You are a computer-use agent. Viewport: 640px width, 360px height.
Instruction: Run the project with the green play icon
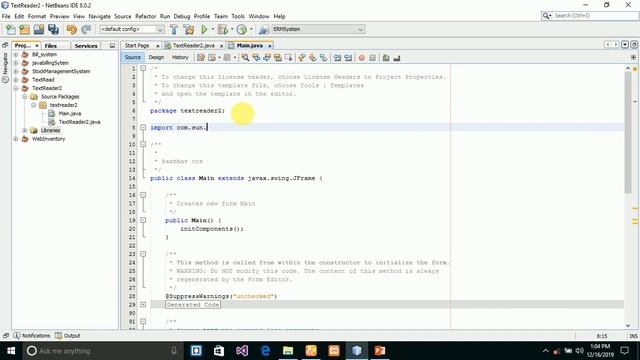204,29
